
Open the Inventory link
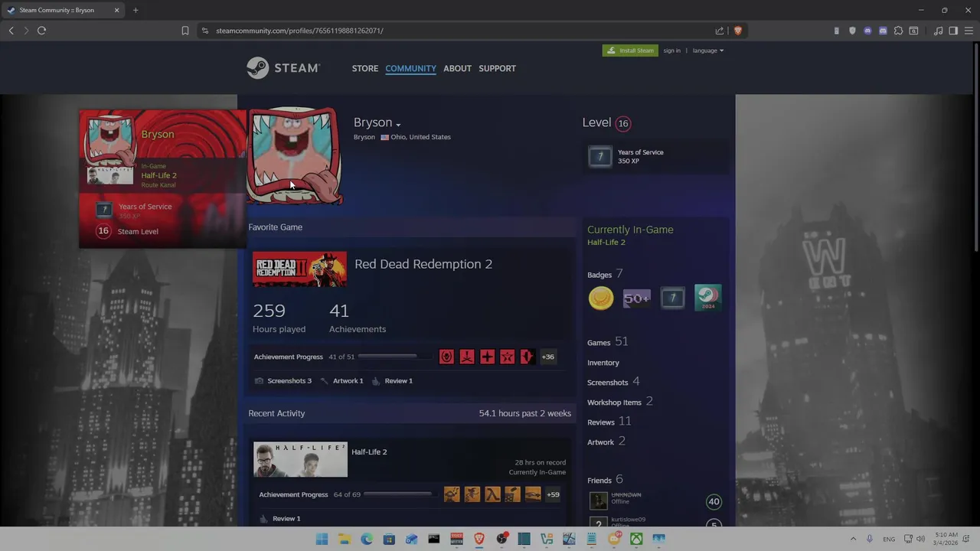click(603, 363)
